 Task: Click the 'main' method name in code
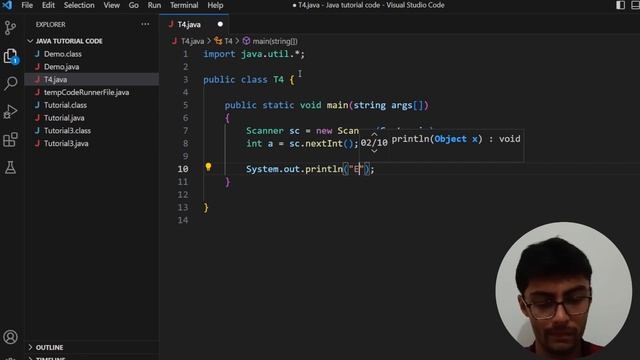[x=337, y=105]
